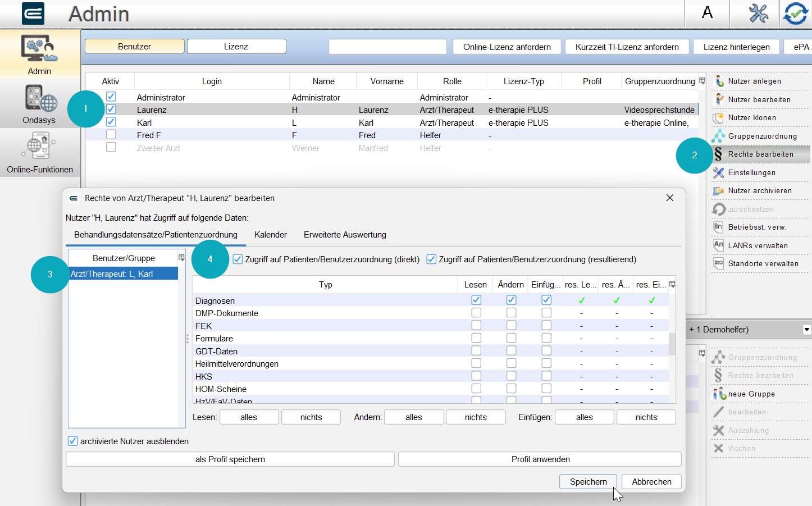Toggle Aktiv checkbox for Administrator
The width and height of the screenshot is (812, 506).
pyautogui.click(x=111, y=97)
